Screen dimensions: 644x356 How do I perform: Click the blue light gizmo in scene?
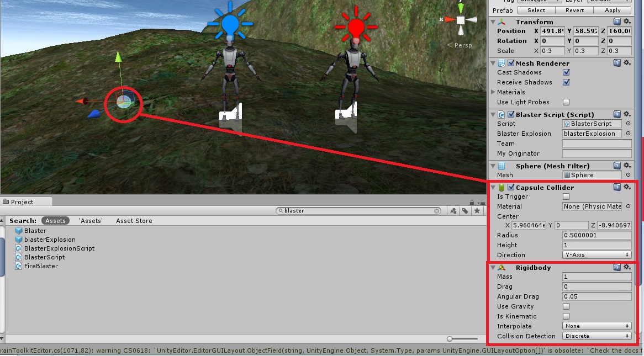tap(230, 23)
